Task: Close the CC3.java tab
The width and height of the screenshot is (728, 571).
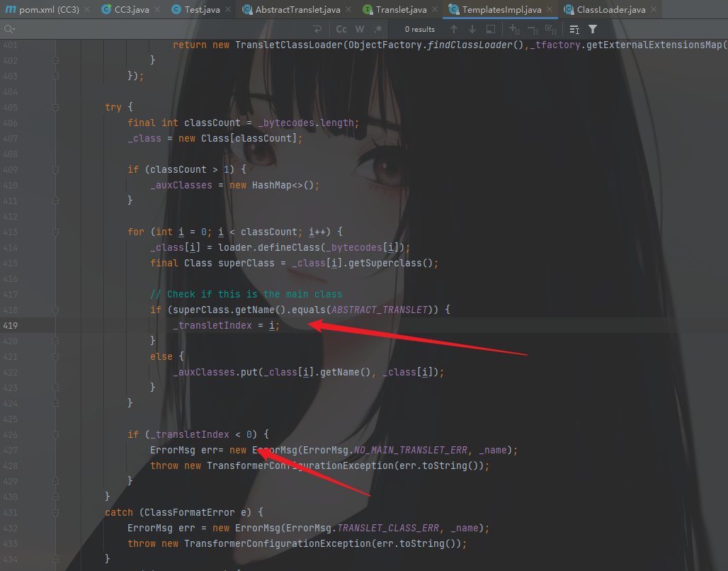Action: (157, 9)
